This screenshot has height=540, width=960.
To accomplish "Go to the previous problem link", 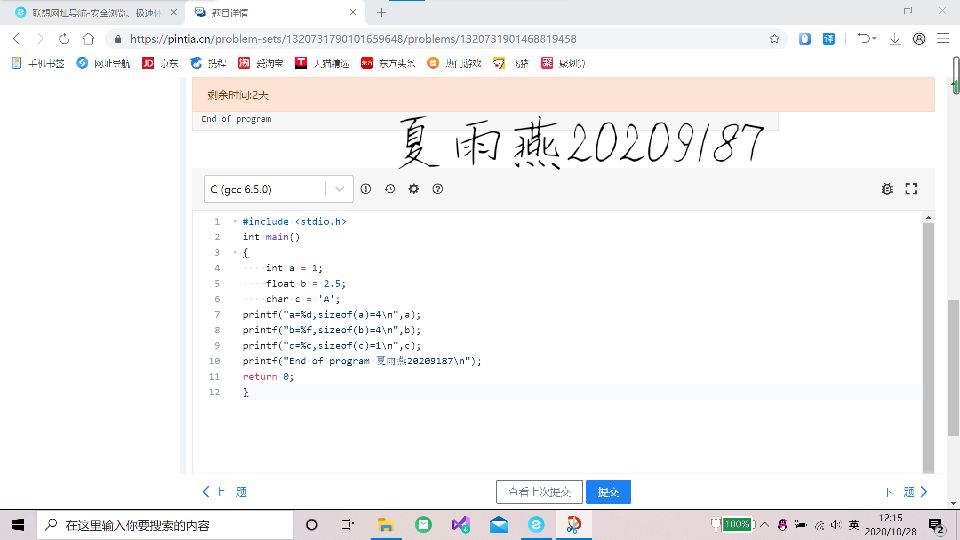I will tap(224, 492).
